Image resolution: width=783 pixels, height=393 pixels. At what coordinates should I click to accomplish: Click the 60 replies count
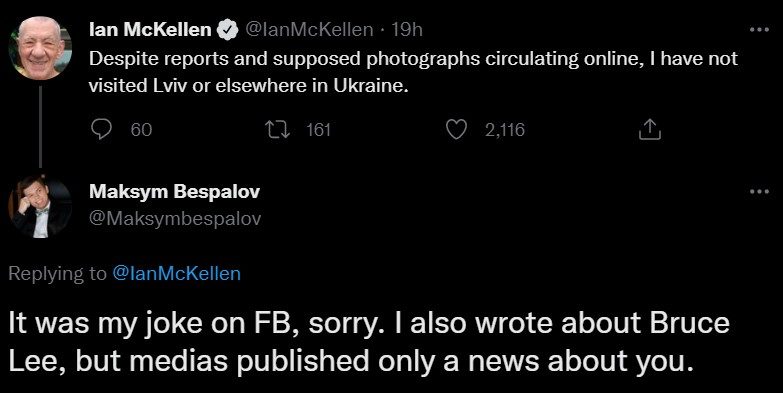point(141,130)
